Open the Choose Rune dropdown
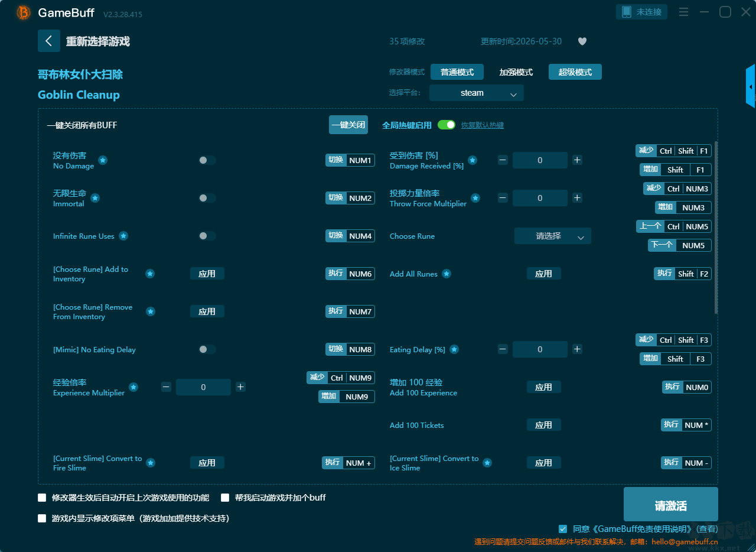The image size is (756, 552). (553, 236)
